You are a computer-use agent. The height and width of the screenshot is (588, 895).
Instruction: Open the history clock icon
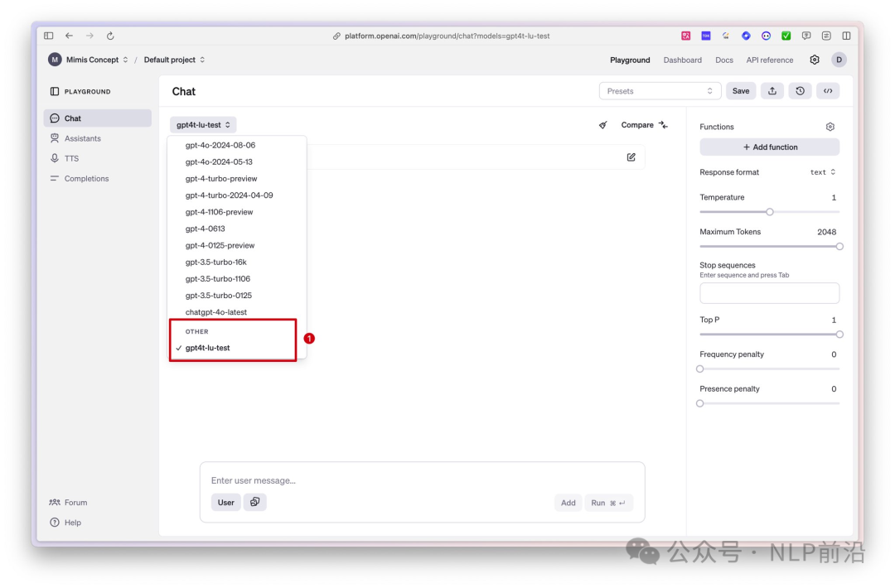coord(800,91)
